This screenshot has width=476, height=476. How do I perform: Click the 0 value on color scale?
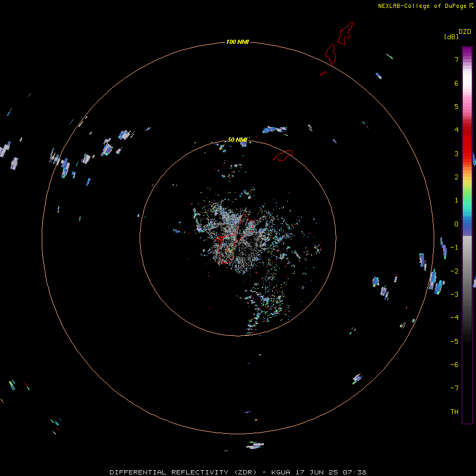click(x=456, y=224)
